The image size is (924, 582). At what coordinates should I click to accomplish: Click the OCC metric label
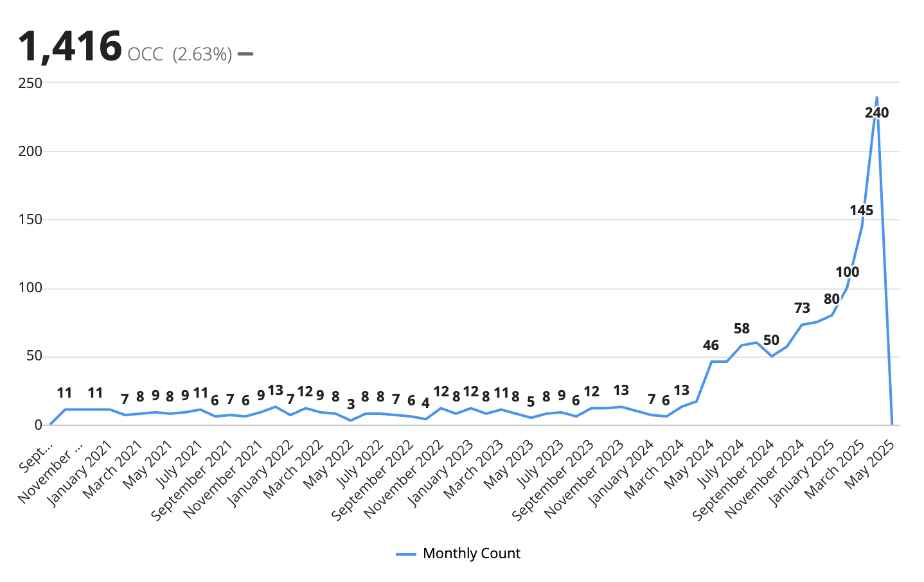[145, 54]
